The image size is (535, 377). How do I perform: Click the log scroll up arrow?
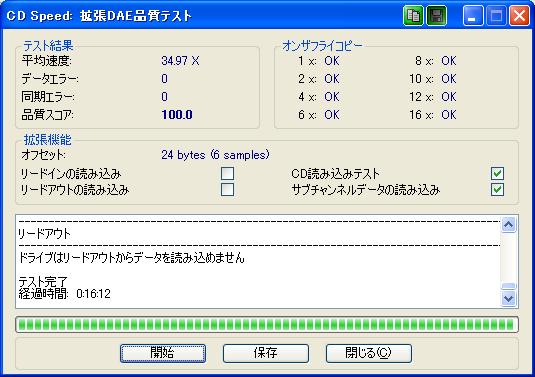coord(508,224)
